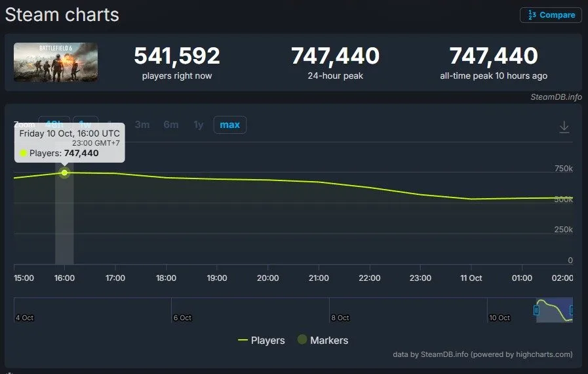Toggle the Players series in legend
This screenshot has width=588, height=374.
[262, 340]
